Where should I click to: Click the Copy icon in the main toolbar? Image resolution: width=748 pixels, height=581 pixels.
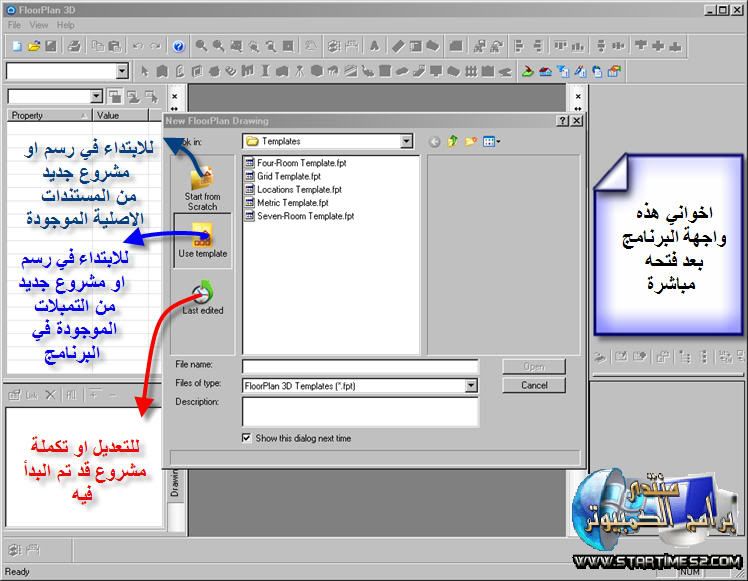tap(98, 46)
